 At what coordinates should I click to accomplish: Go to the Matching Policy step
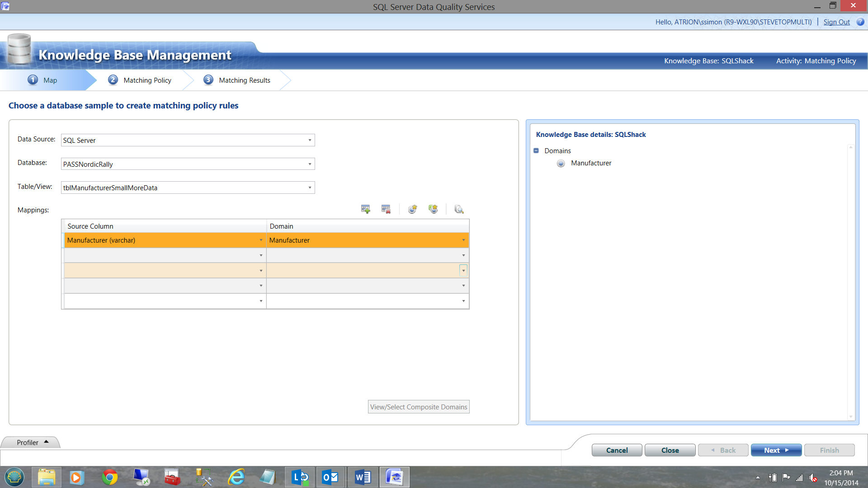pyautogui.click(x=147, y=80)
